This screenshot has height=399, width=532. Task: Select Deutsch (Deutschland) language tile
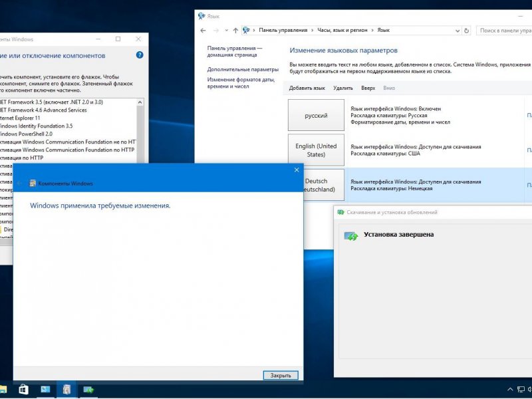(324, 185)
